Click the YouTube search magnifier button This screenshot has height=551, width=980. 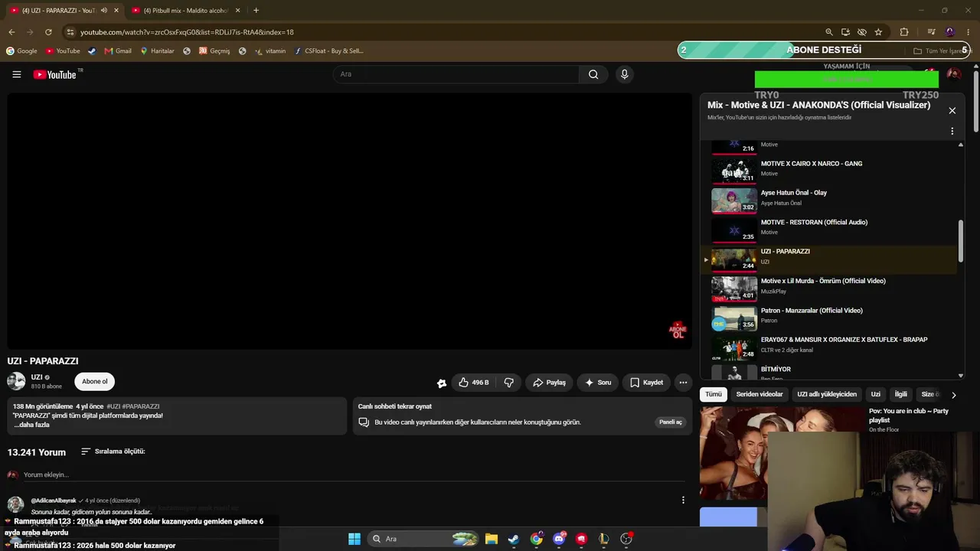593,74
